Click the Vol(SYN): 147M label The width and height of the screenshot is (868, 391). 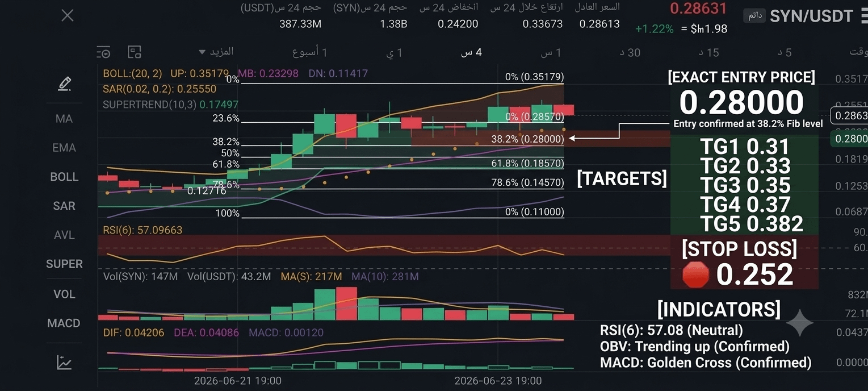pos(141,277)
